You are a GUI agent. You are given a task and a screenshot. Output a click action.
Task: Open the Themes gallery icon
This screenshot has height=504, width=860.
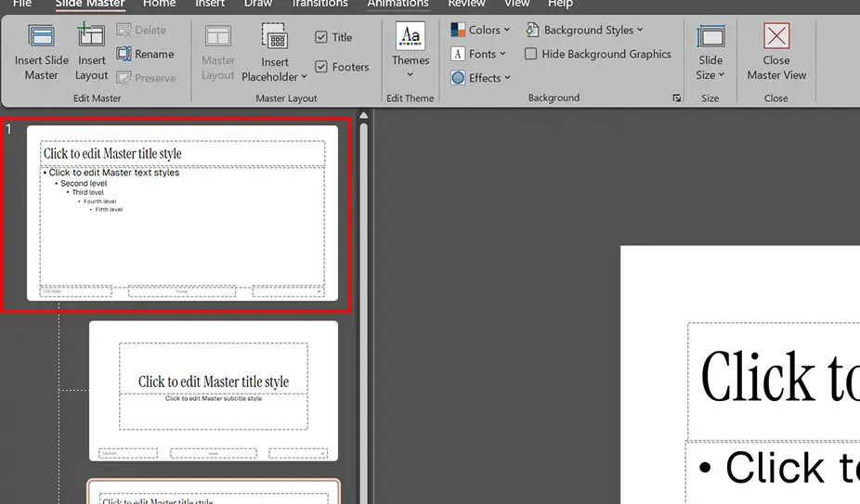pos(410,36)
